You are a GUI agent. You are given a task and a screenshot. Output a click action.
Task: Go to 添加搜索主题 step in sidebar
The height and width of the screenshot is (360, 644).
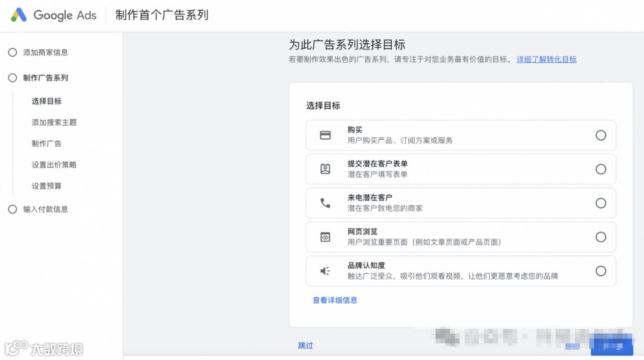54,123
